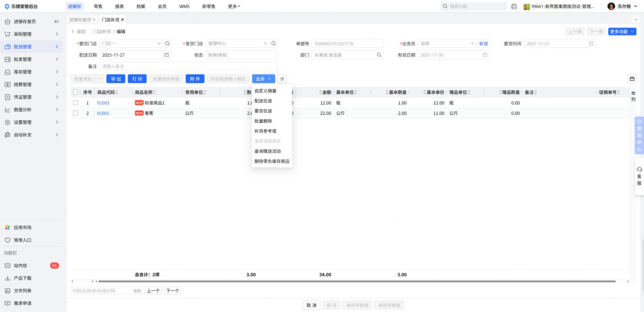Click the printer icon in top bar
Viewport: 644px width, 312px height.
(x=514, y=6)
